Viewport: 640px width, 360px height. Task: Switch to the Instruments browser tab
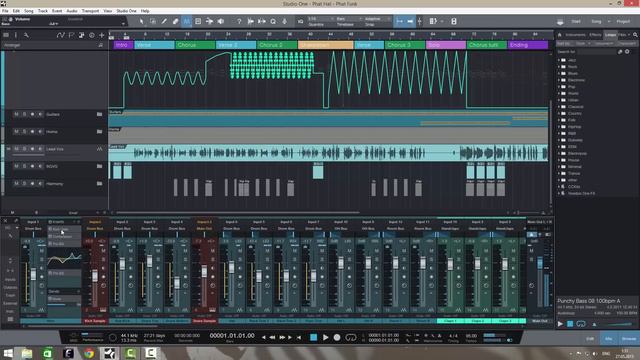[576, 35]
